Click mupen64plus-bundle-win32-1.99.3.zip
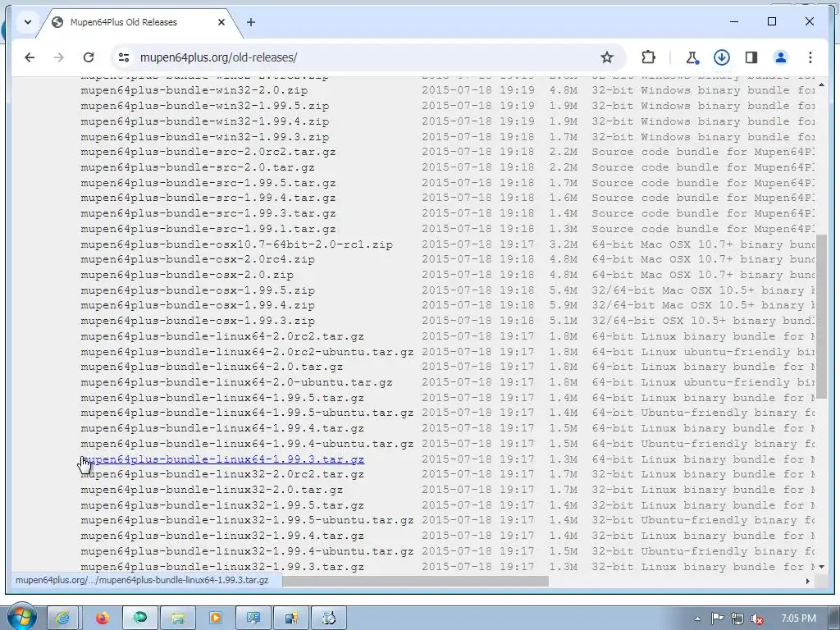The image size is (840, 630). click(204, 137)
